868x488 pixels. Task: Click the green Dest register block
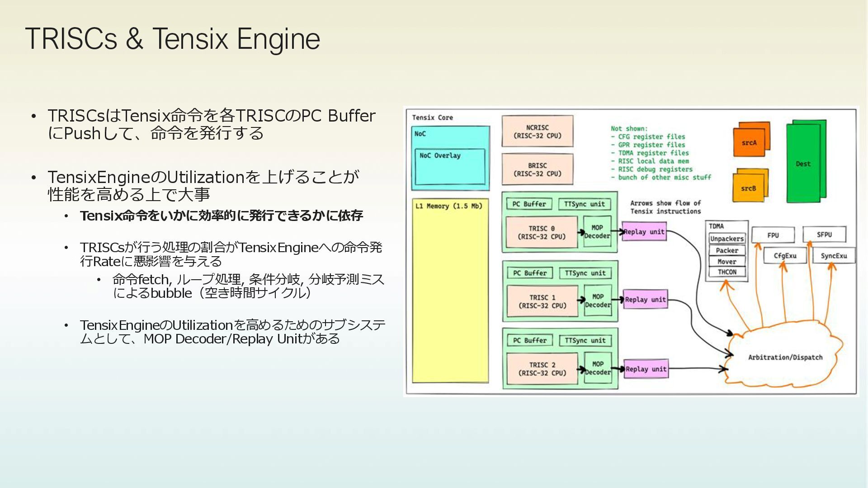point(803,164)
